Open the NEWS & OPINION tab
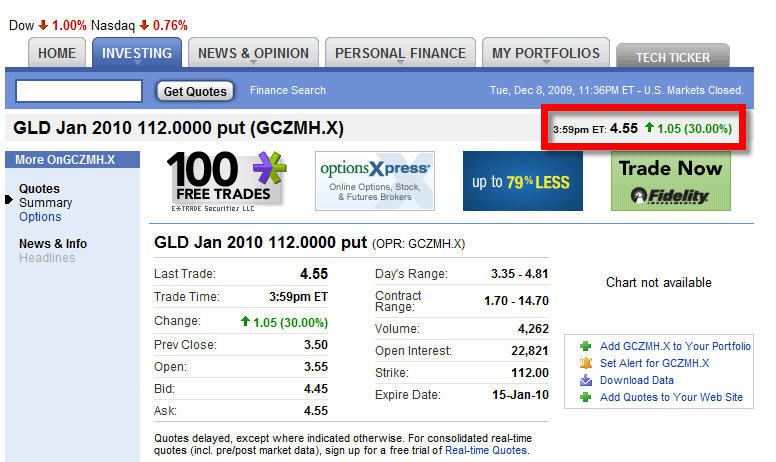This screenshot has width=776, height=462. coord(253,53)
